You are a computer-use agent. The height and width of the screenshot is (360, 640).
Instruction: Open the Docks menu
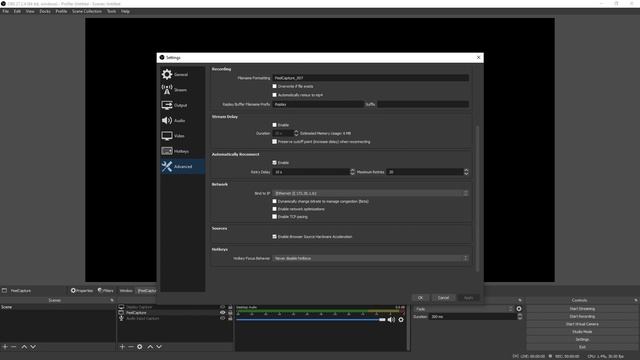[45, 11]
